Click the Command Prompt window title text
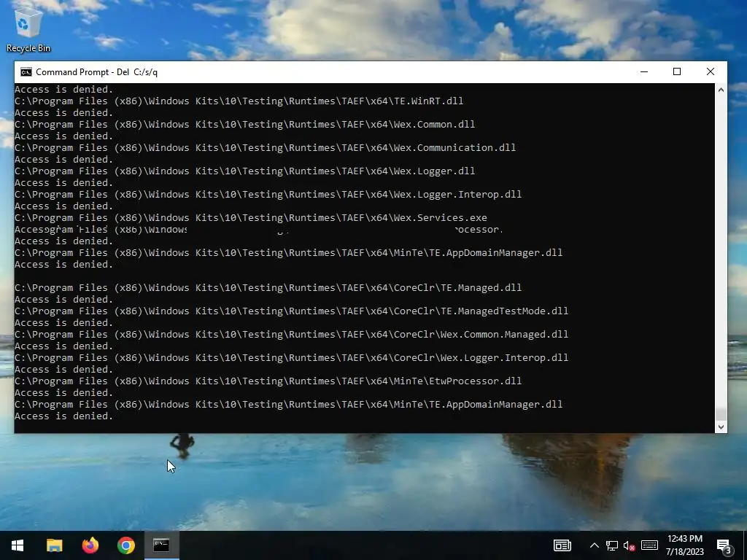The image size is (747, 560). click(97, 72)
